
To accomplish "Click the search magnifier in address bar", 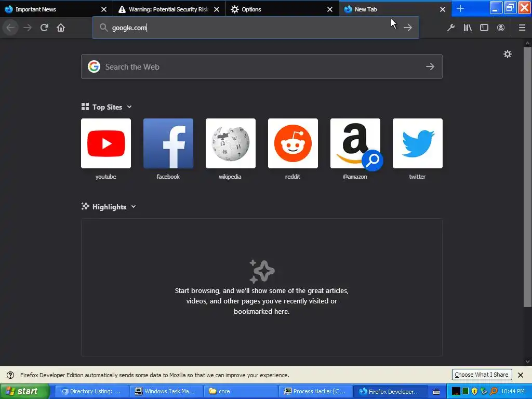I will click(x=103, y=28).
